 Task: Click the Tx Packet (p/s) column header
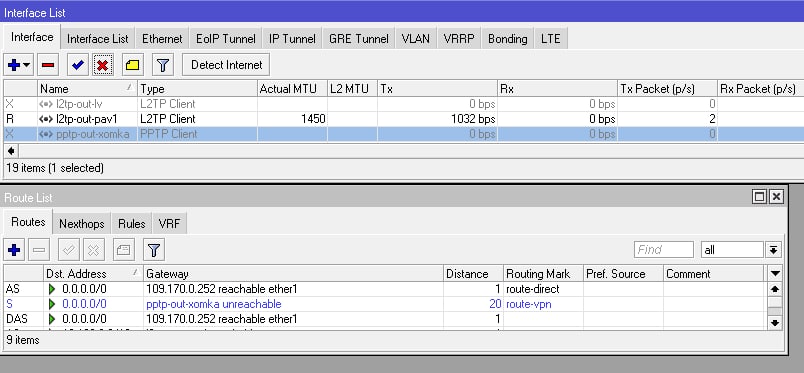[x=667, y=89]
